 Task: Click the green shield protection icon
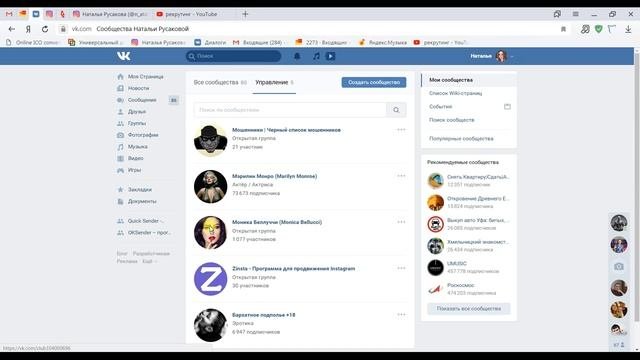[x=598, y=29]
